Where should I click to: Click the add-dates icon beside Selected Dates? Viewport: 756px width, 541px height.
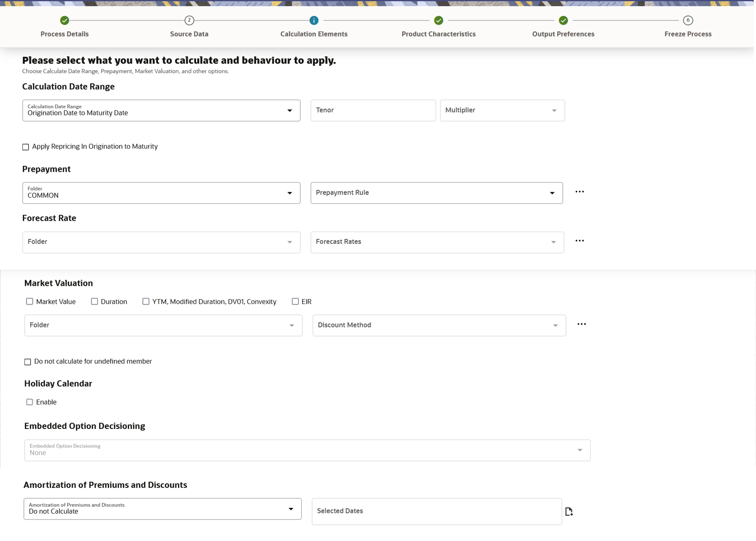(569, 511)
